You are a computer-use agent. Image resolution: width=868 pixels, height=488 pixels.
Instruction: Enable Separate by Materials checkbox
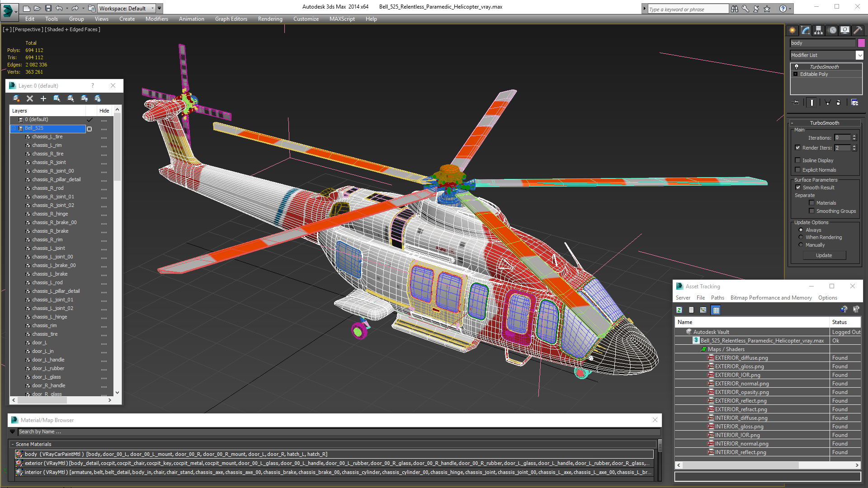[811, 203]
